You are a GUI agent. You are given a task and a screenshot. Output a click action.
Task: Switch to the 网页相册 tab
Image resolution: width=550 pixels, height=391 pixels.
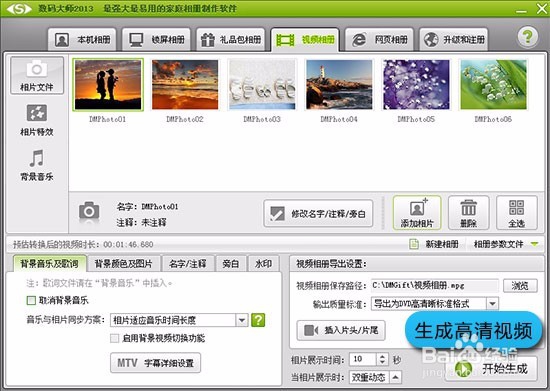[379, 39]
